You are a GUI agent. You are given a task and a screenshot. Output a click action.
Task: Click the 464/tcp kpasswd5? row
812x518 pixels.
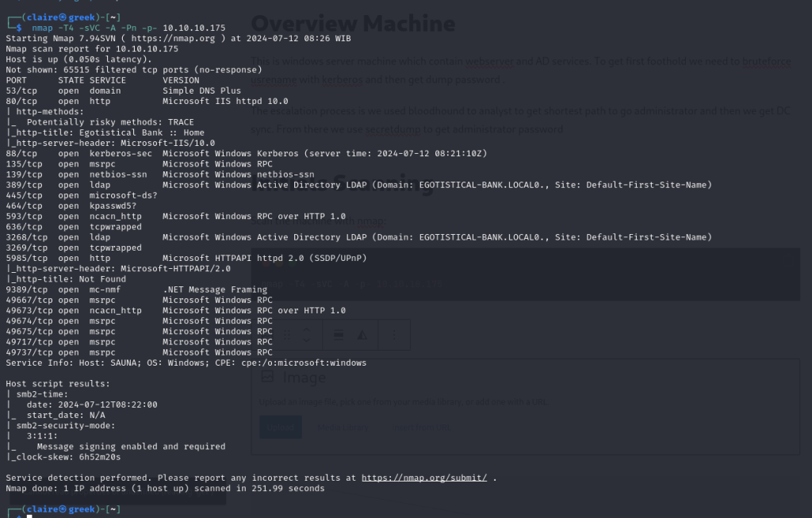71,205
